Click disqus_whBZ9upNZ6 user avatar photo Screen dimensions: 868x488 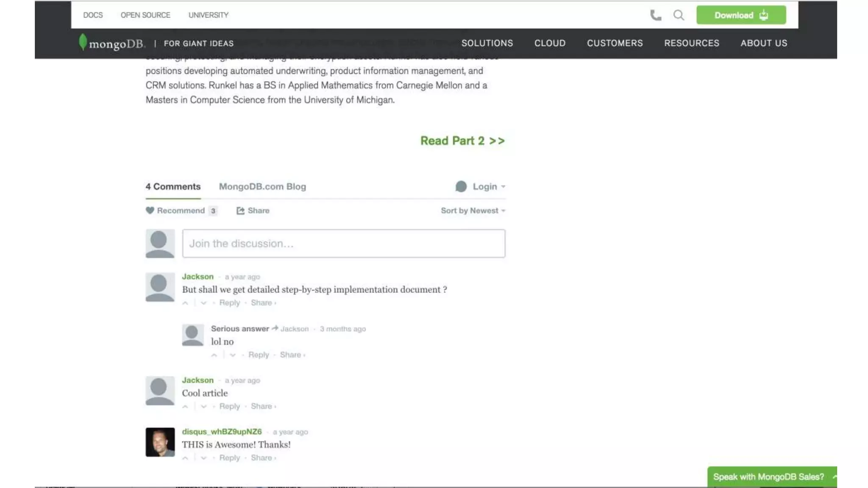(160, 442)
